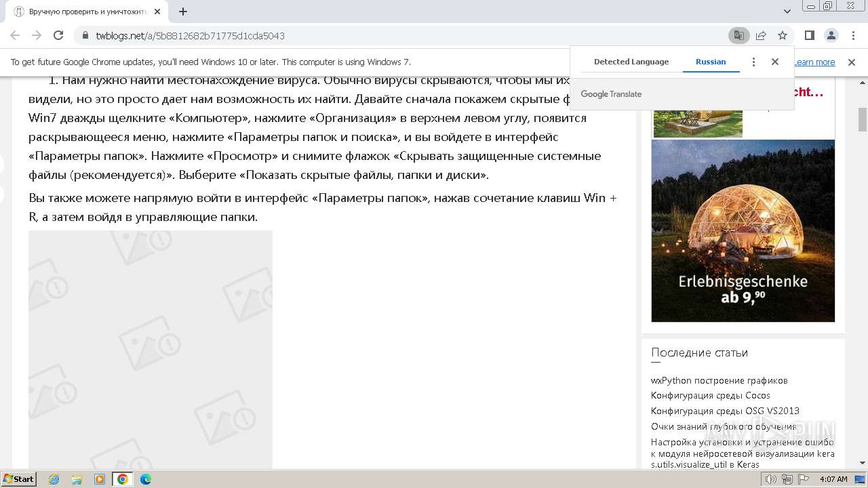Image resolution: width=868 pixels, height=488 pixels.
Task: Click the 'Последние статьи' heading
Action: click(699, 352)
